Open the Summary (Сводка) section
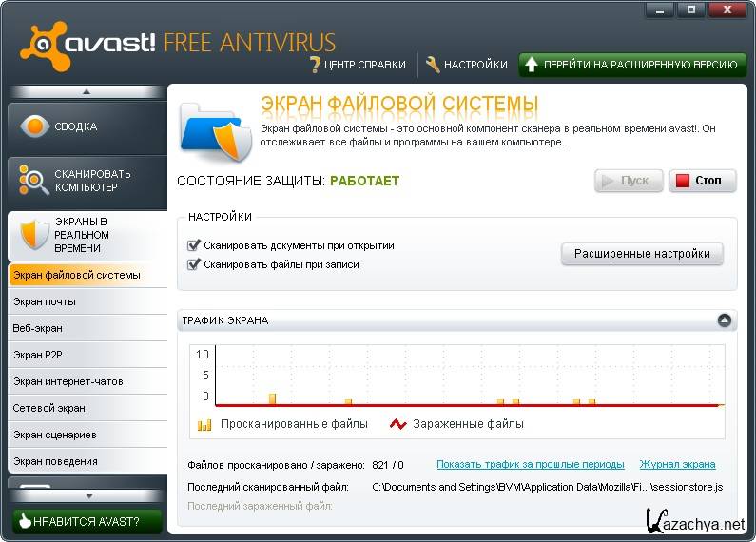This screenshot has width=756, height=542. (86, 126)
